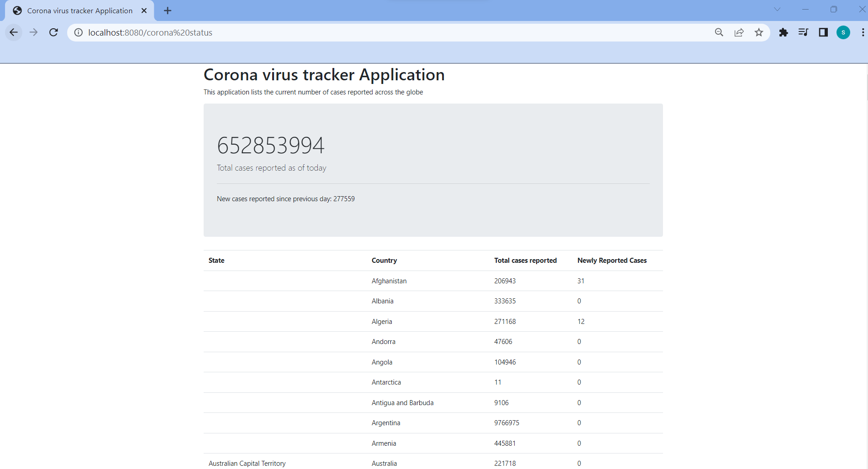
Task: Reload the corona status page
Action: 53,32
